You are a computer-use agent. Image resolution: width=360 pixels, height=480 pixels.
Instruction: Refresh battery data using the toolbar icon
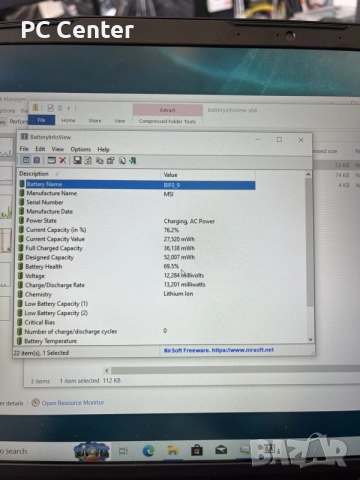(88, 161)
